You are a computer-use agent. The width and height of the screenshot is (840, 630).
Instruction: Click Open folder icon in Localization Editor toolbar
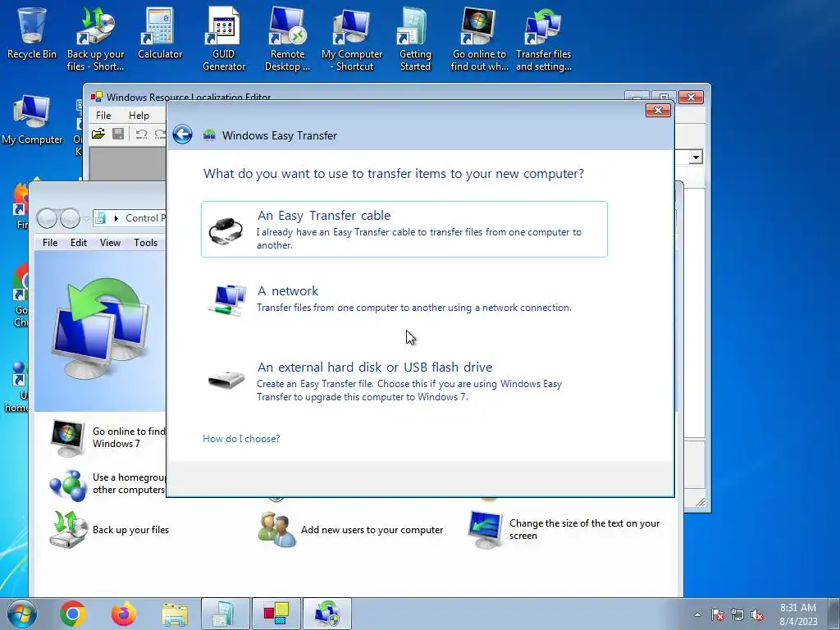pos(98,134)
